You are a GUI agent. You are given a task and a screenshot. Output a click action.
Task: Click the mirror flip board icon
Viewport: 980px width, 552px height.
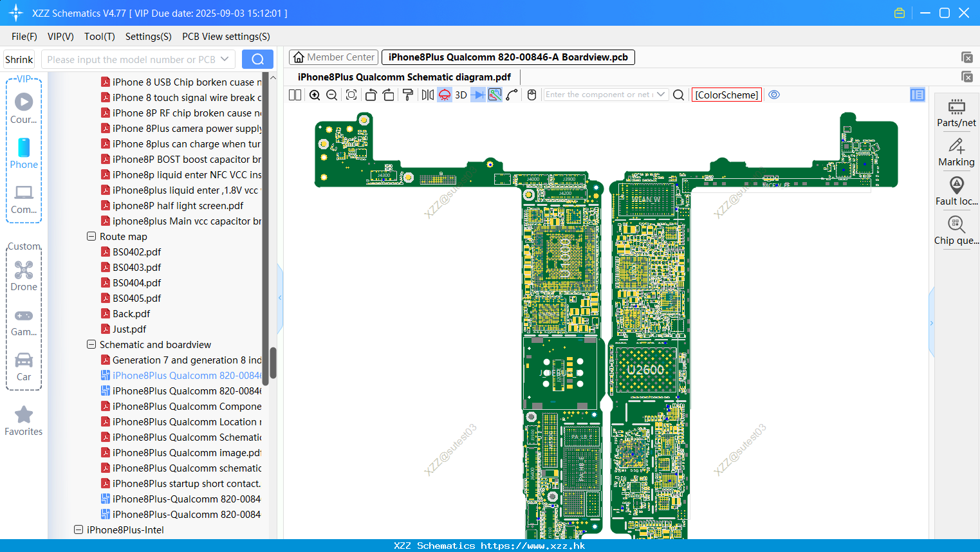[427, 95]
